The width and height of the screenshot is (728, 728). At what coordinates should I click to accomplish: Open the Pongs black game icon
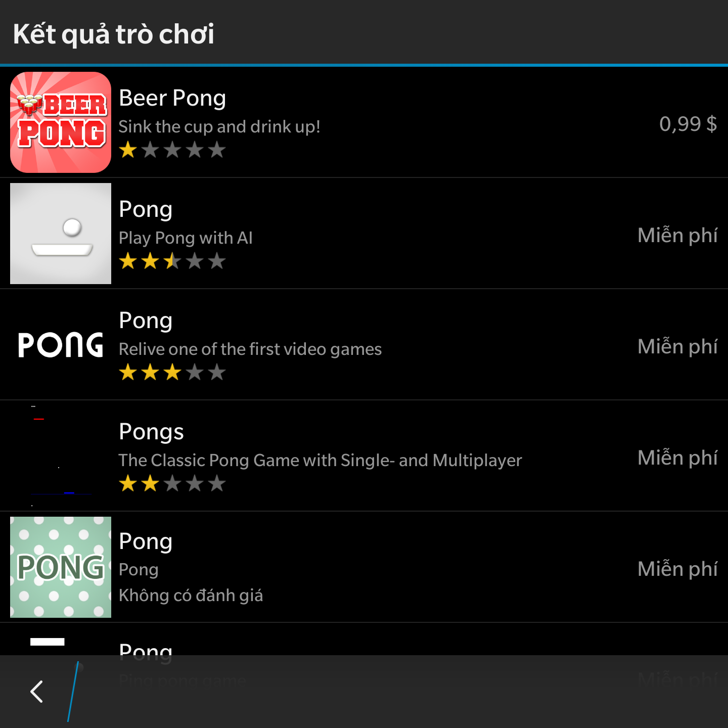point(61,456)
